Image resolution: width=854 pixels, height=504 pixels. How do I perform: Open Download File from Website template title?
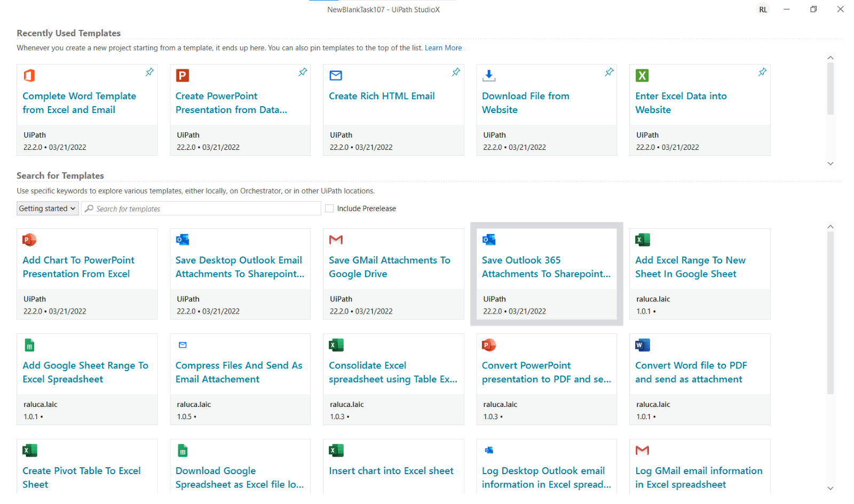[x=525, y=103]
